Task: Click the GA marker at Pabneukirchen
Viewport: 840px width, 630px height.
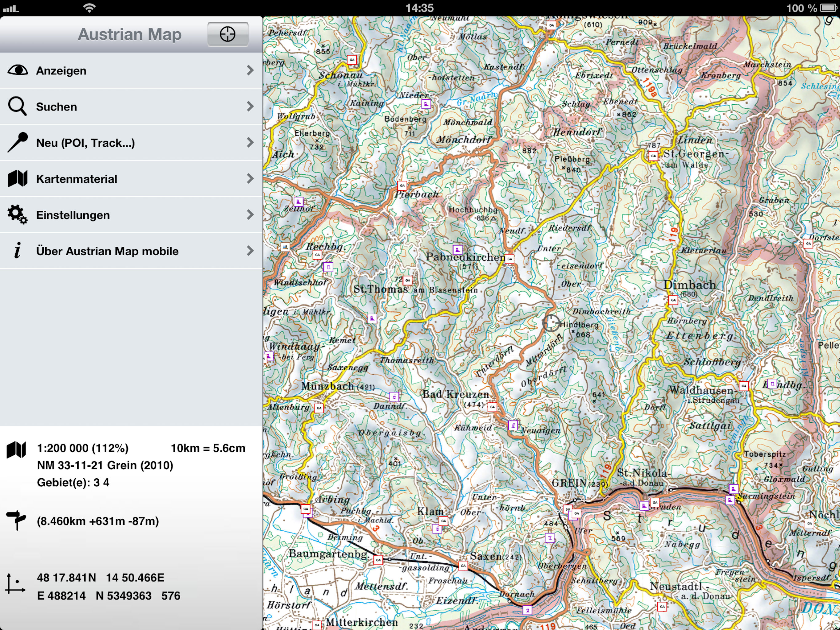Action: pos(509,259)
